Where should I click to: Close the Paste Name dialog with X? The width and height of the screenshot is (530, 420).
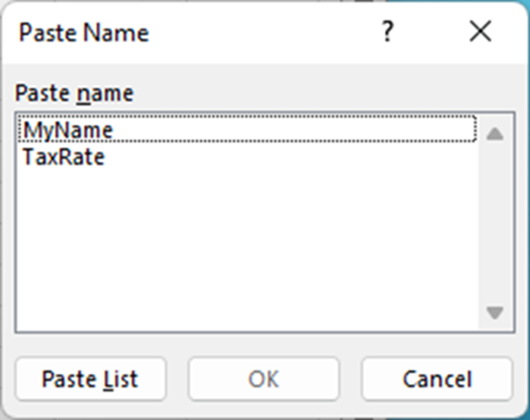(x=480, y=32)
